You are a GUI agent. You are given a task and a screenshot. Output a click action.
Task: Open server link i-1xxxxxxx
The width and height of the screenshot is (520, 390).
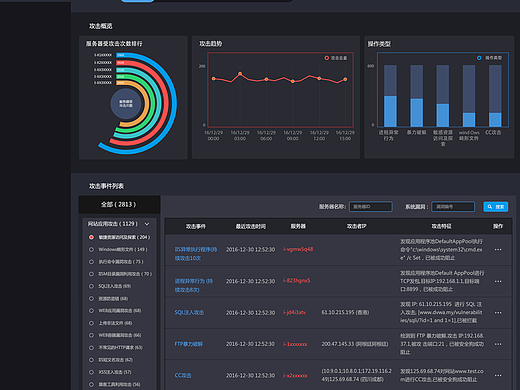pyautogui.click(x=295, y=344)
